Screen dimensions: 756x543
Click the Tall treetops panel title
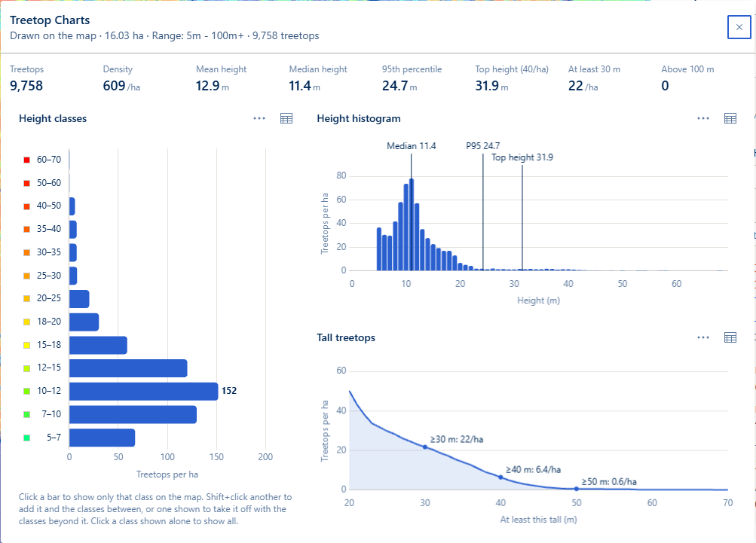[346, 337]
